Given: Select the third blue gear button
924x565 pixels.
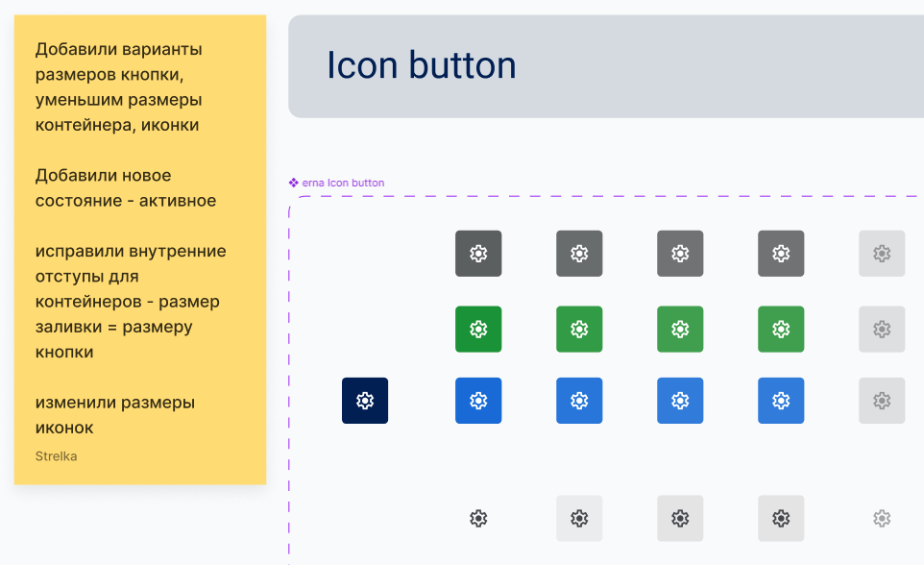Looking at the screenshot, I should pyautogui.click(x=680, y=401).
